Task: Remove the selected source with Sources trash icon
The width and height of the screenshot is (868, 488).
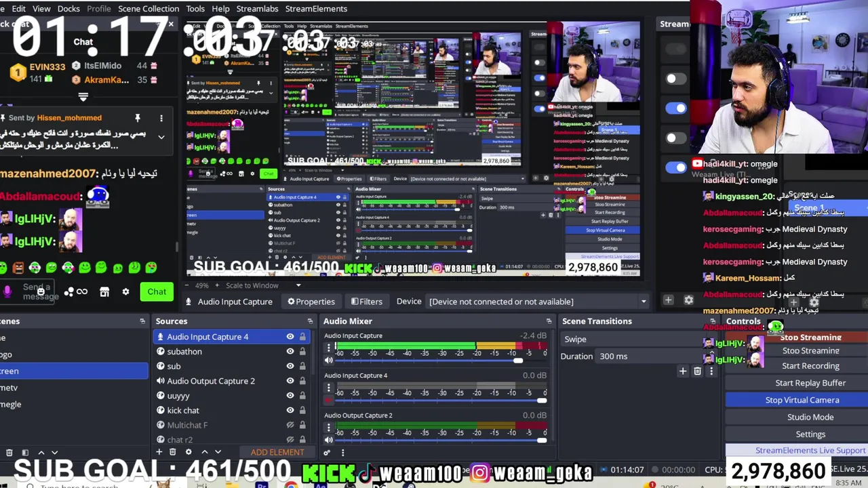Action: click(173, 452)
